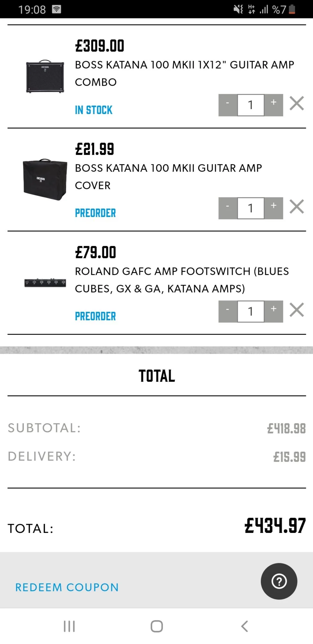
Task: Open Android recent apps button
Action: (69, 626)
